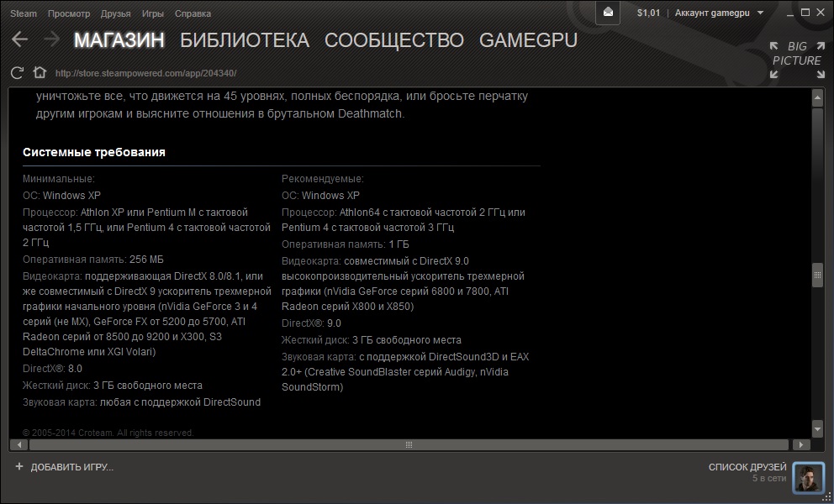Click the Croteam copyright notice
834x504 pixels.
click(108, 433)
